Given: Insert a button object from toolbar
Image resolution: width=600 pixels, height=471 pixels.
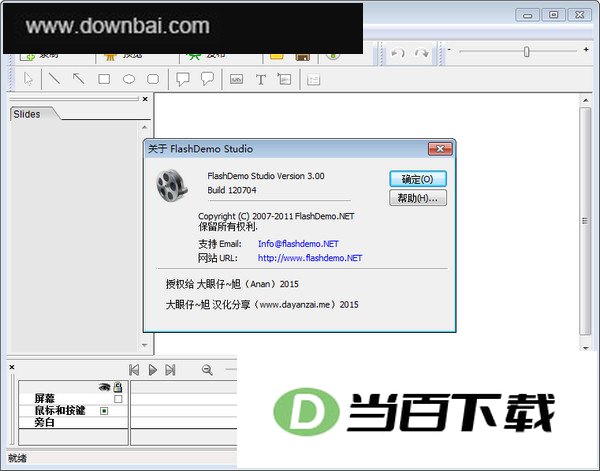Looking at the screenshot, I should click(x=236, y=80).
